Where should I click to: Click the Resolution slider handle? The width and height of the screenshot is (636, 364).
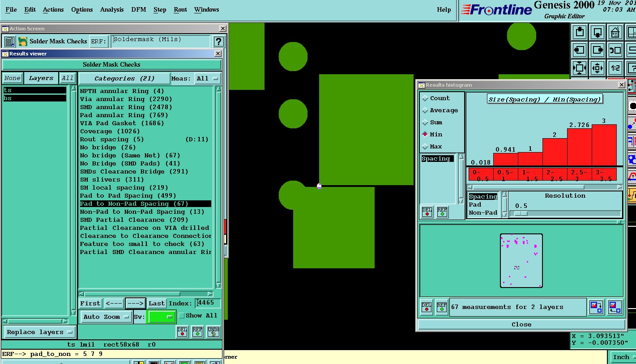pos(521,214)
